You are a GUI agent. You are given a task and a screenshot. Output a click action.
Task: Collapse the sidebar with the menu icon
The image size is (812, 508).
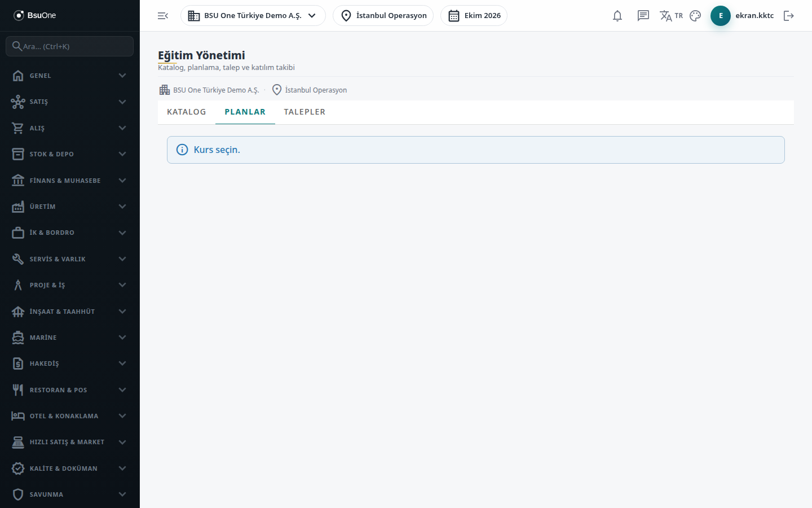[163, 16]
